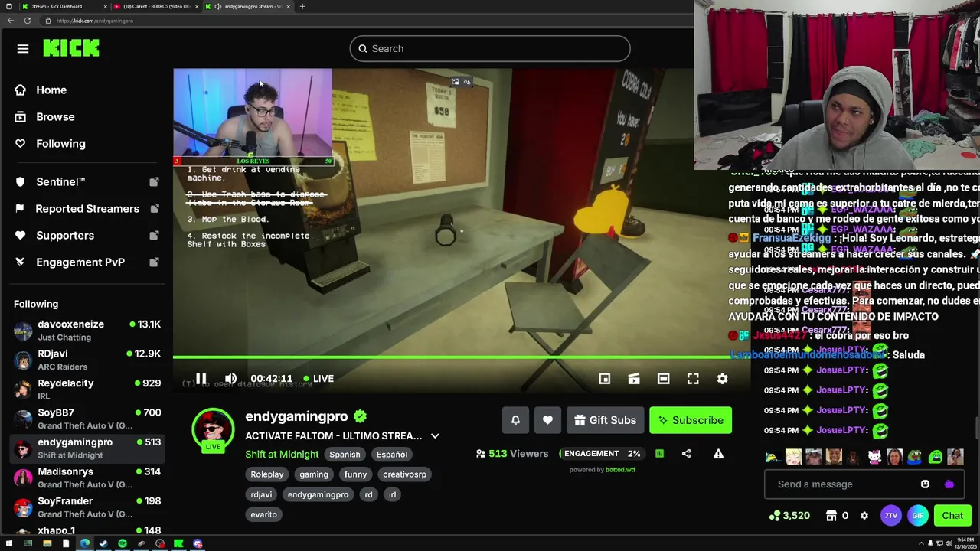Open Spotify from the taskbar
980x551 pixels.
click(x=122, y=544)
